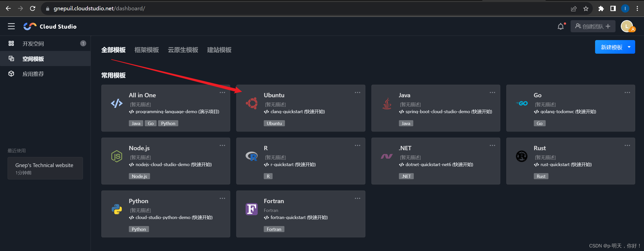
Task: Open more options on Node.js card
Action: tap(222, 145)
